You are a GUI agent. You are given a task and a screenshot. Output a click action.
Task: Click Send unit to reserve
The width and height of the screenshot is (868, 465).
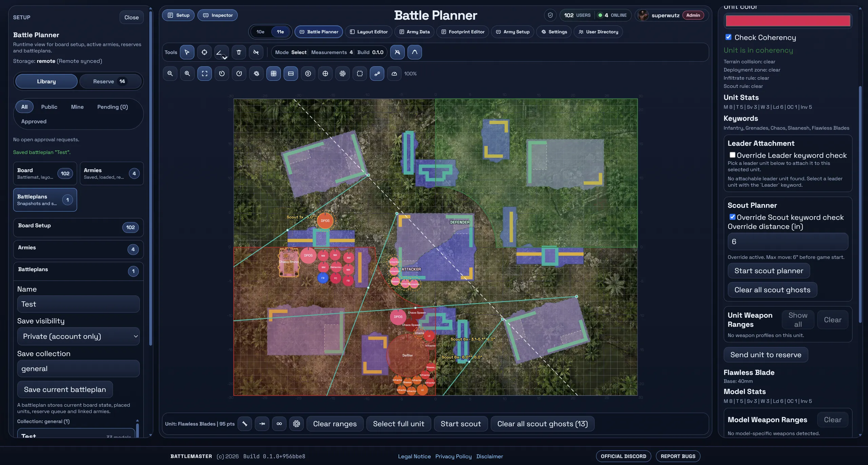(x=766, y=355)
